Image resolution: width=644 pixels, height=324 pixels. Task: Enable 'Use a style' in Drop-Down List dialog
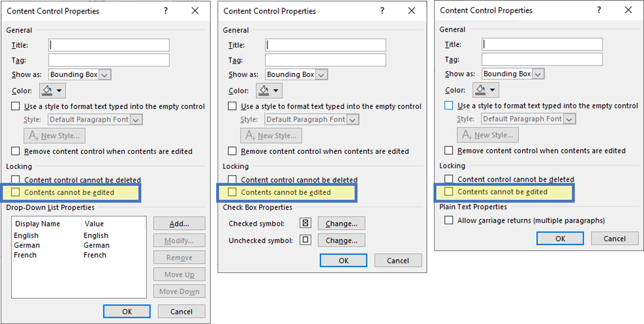pyautogui.click(x=16, y=106)
